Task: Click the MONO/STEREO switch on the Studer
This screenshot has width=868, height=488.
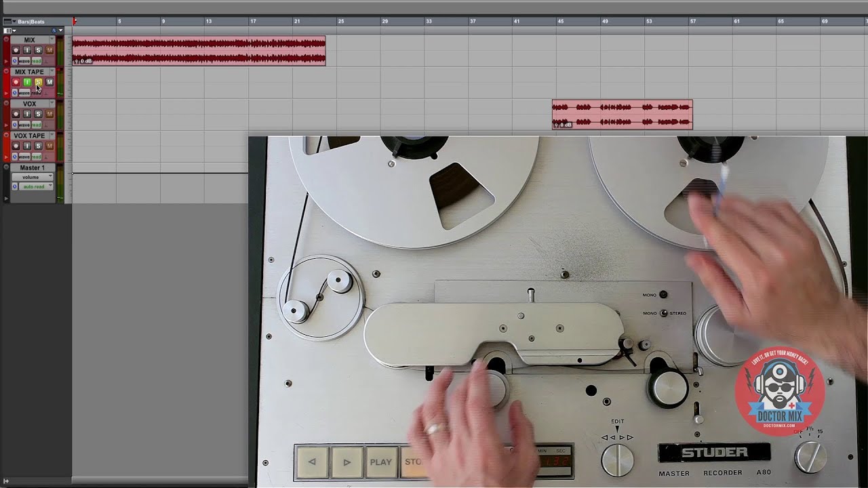Action: tap(664, 313)
